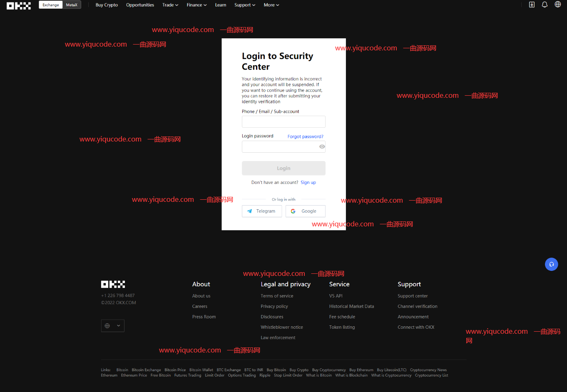Open Historical Market Data link

(352, 306)
